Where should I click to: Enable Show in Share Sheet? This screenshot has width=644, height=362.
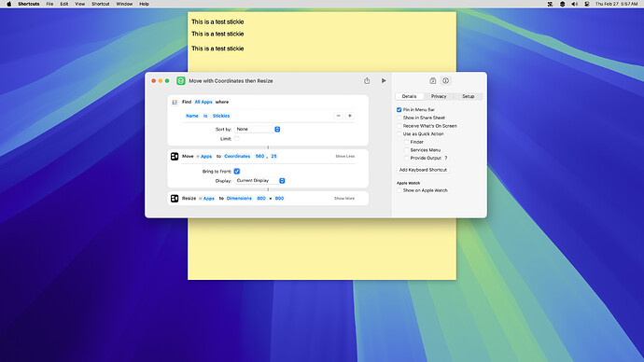[x=399, y=118]
